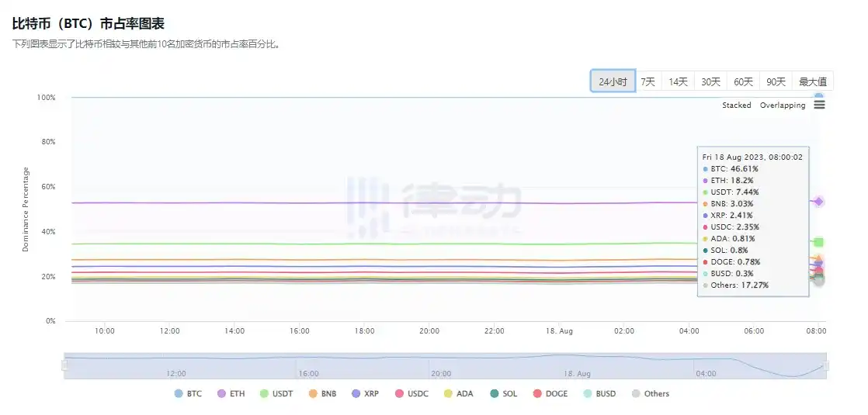This screenshot has height=415, width=868.
Task: Select the 7天 time range
Action: click(x=648, y=82)
